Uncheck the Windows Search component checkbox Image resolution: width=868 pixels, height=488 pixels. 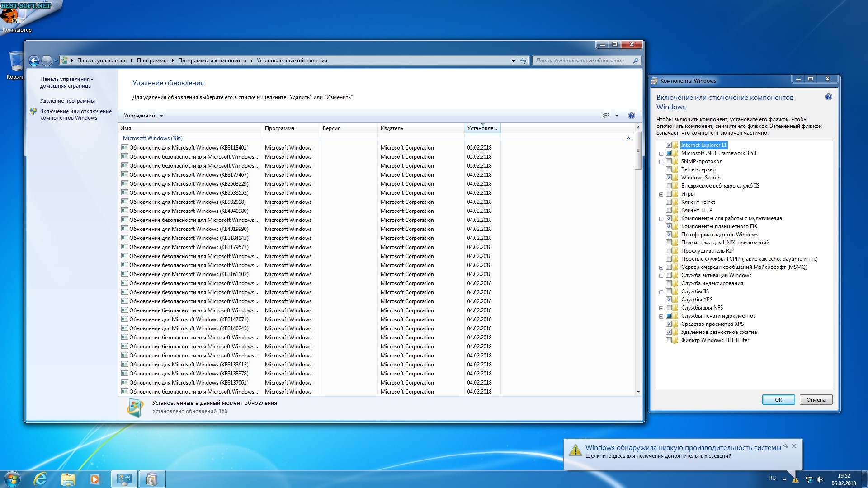point(669,178)
